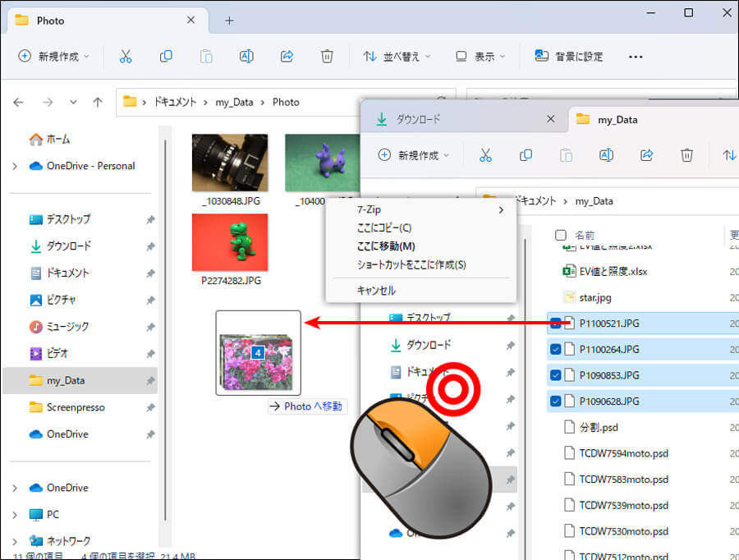Click the Share icon in Photo window toolbar
The height and width of the screenshot is (560, 739).
coord(287,57)
